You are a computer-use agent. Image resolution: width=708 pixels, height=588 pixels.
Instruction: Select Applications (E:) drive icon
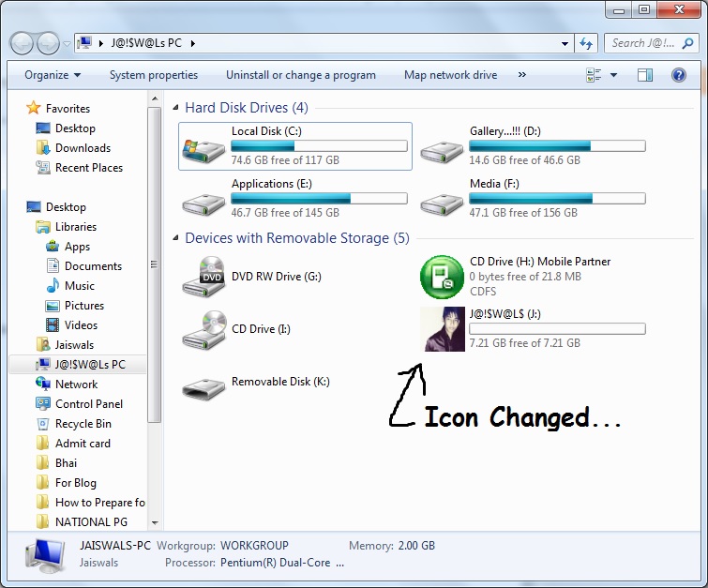point(203,204)
